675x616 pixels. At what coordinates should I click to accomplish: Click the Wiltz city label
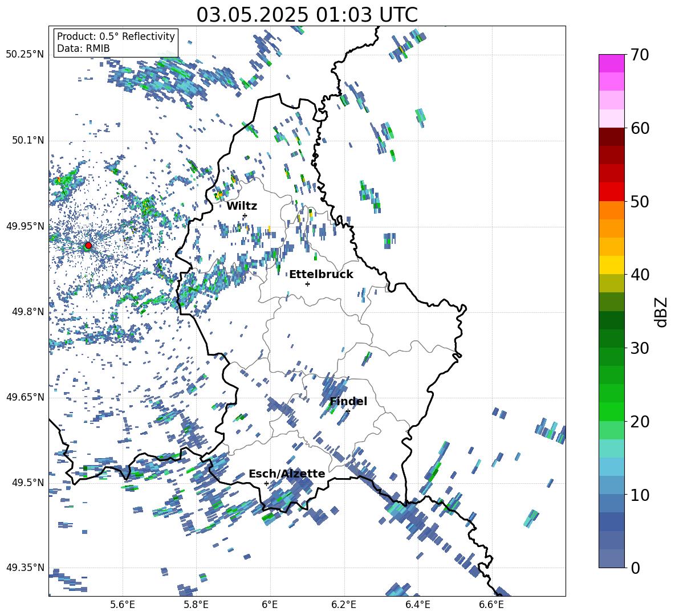(242, 206)
